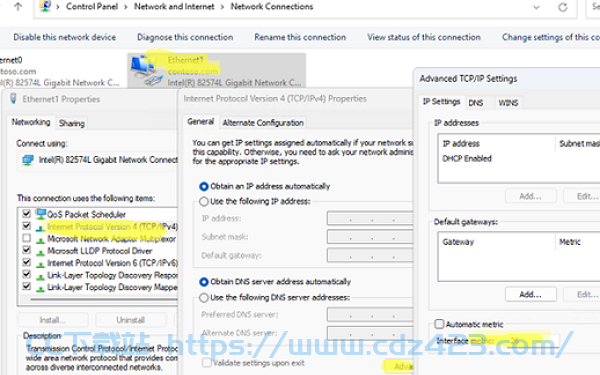Click the Intel Gigabit adapter icon under Connect using
The image size is (600, 375).
[28, 160]
